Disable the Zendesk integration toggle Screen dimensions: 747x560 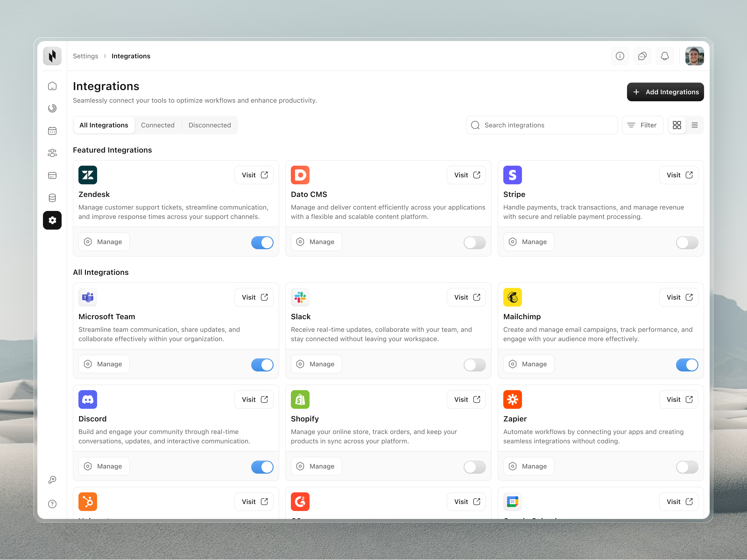[262, 242]
